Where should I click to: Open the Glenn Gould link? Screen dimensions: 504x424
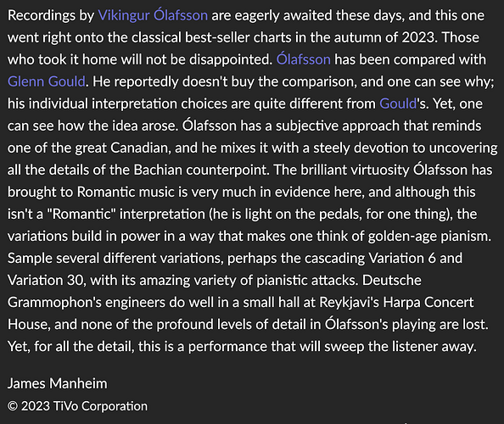47,81
